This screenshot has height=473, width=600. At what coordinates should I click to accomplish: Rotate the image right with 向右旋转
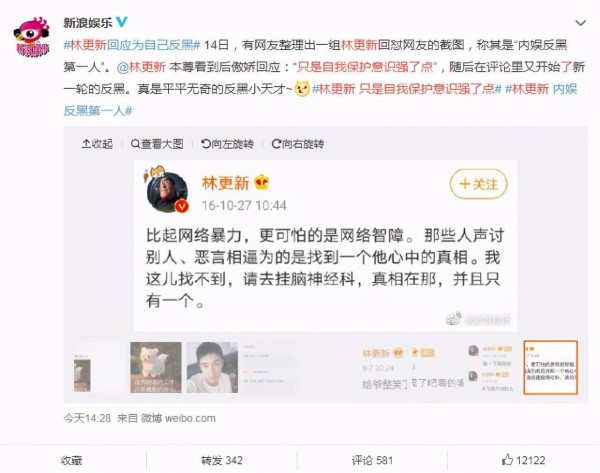[x=298, y=144]
